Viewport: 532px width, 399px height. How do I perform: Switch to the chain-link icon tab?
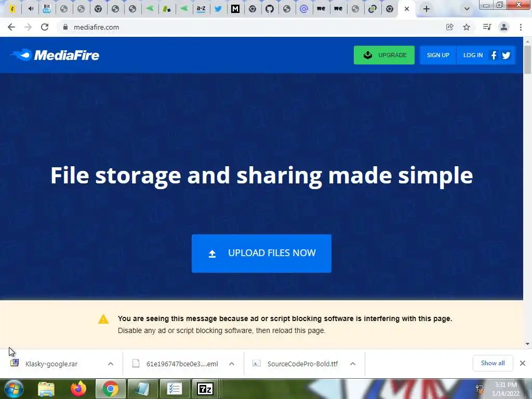coord(372,9)
